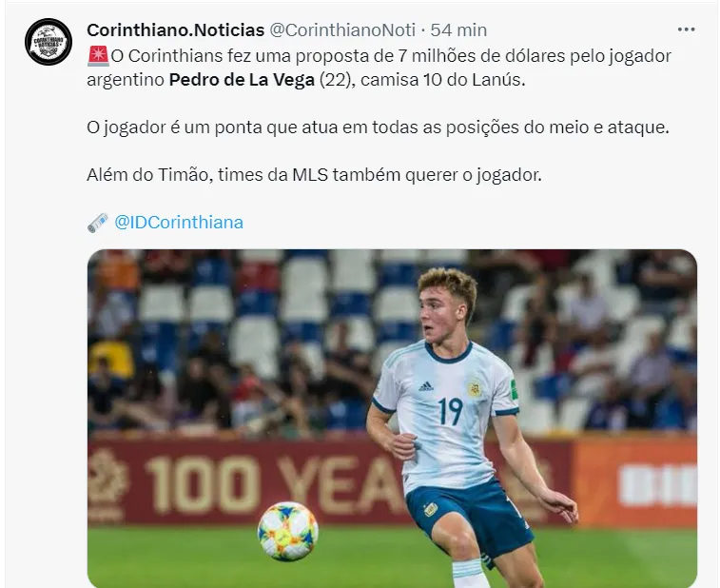The width and height of the screenshot is (720, 588).
Task: Click the Adidas logo on the jersey
Action: (426, 386)
